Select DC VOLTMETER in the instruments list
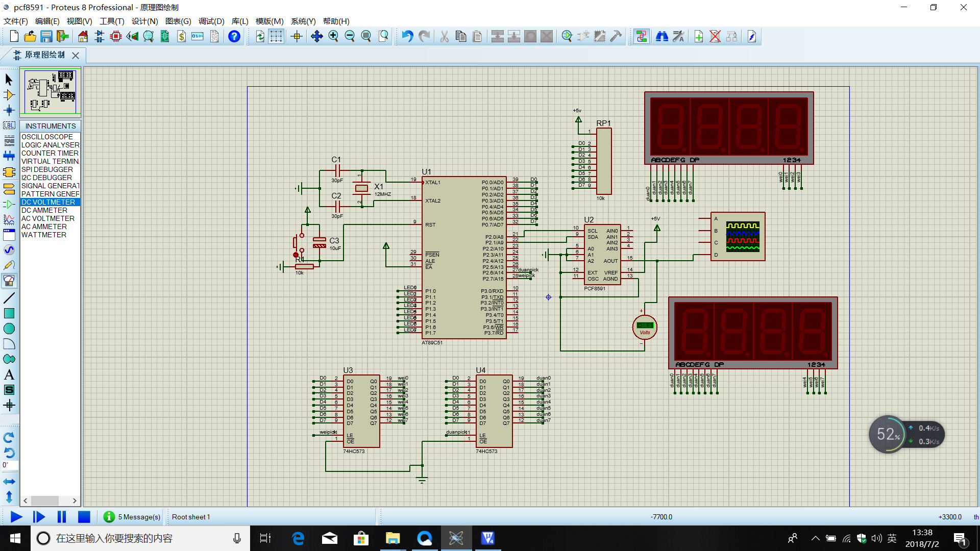Screen dimensions: 980x551 click(50, 202)
